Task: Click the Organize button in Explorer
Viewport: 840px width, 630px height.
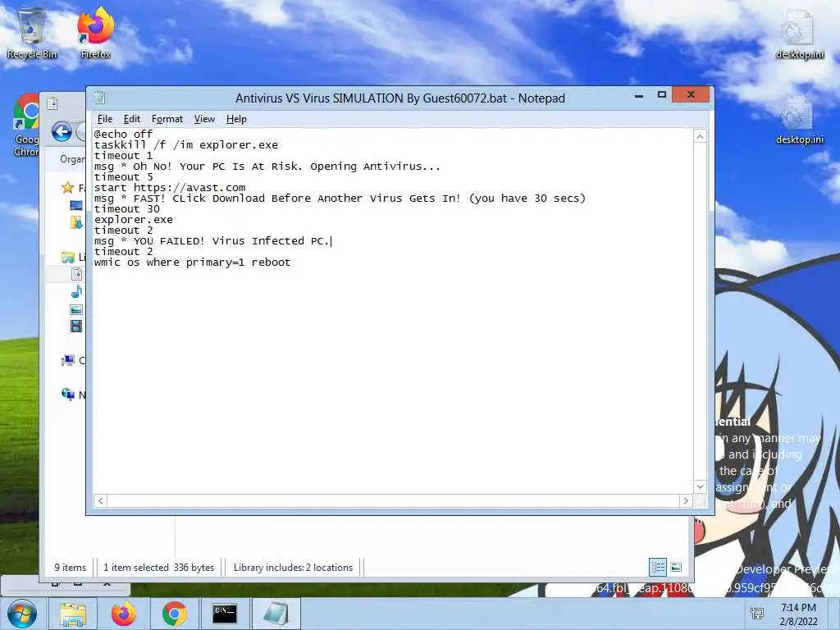Action: click(72, 159)
